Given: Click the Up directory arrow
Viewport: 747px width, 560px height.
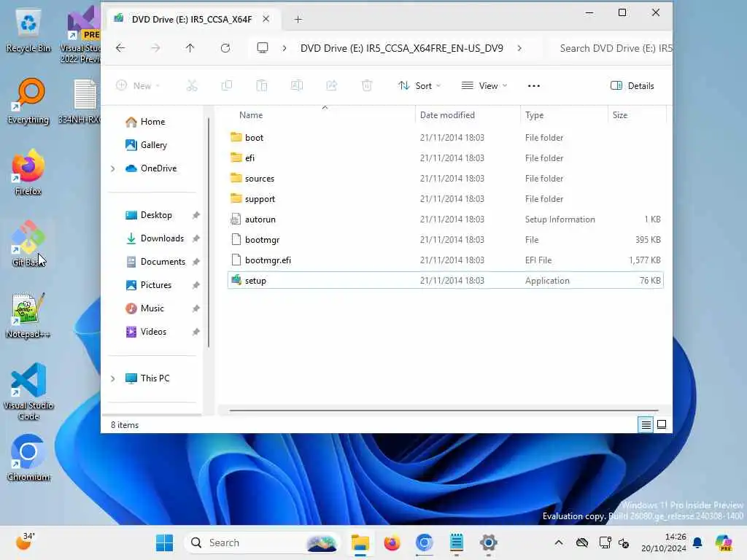Looking at the screenshot, I should click(x=190, y=48).
